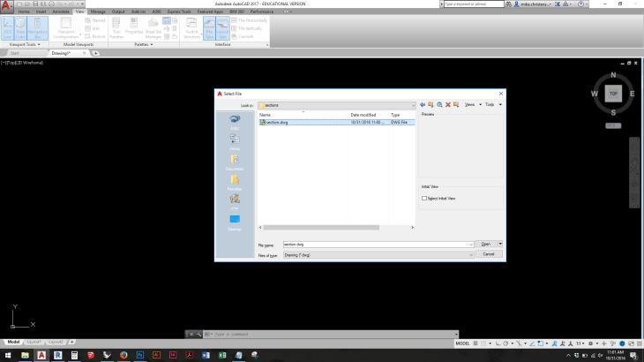Image resolution: width=644 pixels, height=362 pixels.
Task: Click the Back arrow icon in Select File dialog
Action: tap(423, 104)
